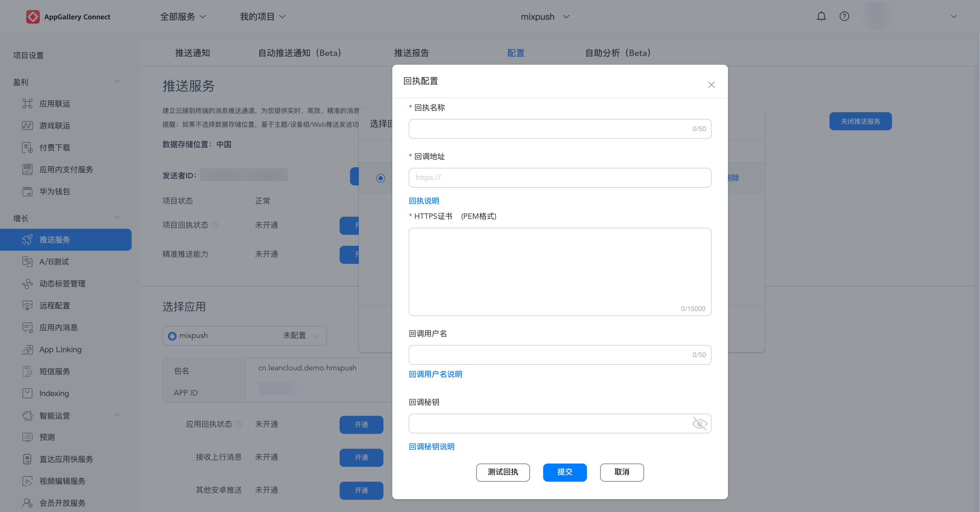Open 应用联运 via its sidebar icon

tap(27, 104)
